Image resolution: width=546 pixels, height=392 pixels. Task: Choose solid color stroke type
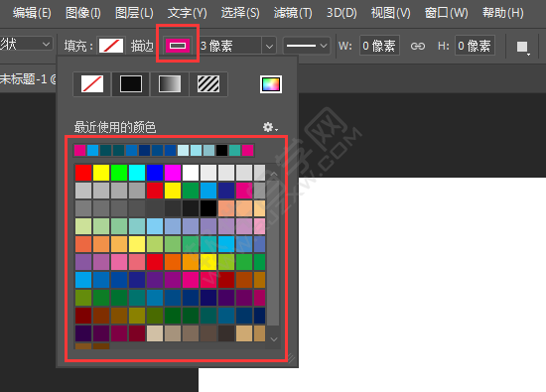[131, 84]
